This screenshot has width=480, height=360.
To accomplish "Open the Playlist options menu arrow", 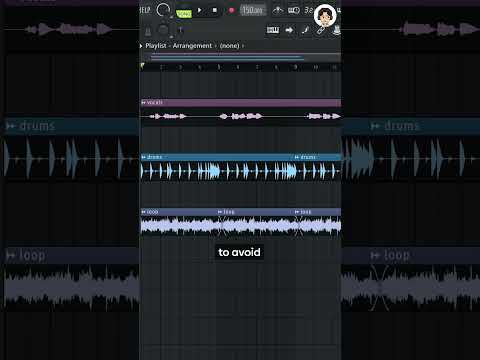I will (x=141, y=46).
